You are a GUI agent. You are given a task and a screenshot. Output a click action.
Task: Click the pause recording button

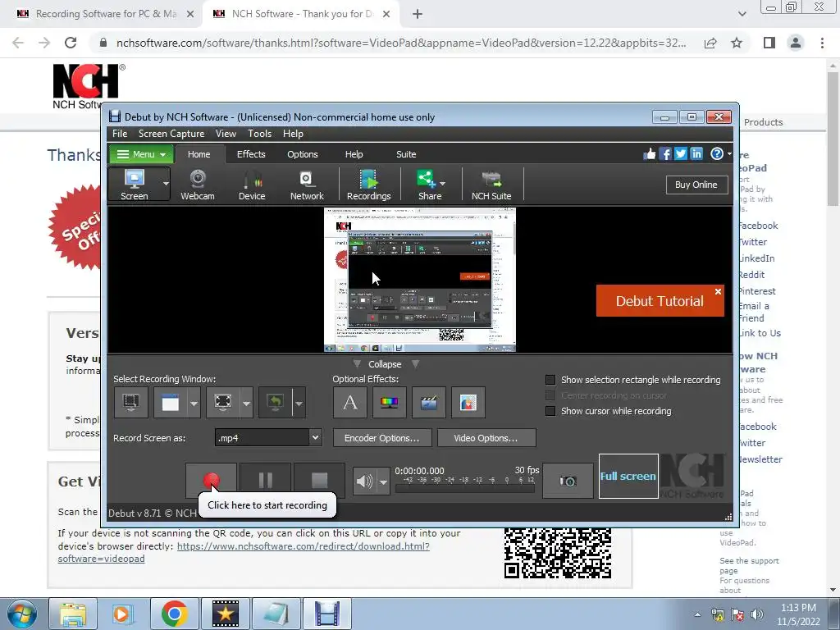click(x=265, y=479)
